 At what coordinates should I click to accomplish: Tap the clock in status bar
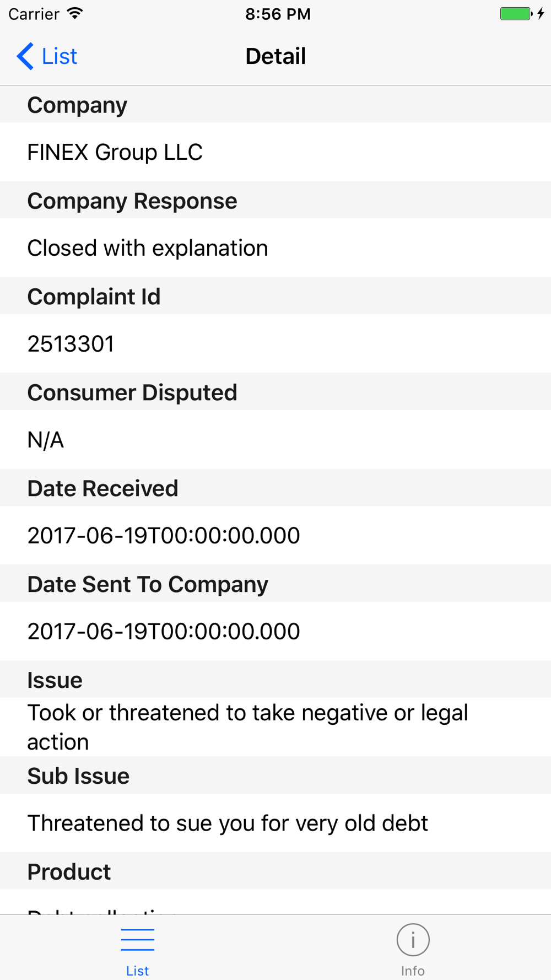[278, 14]
